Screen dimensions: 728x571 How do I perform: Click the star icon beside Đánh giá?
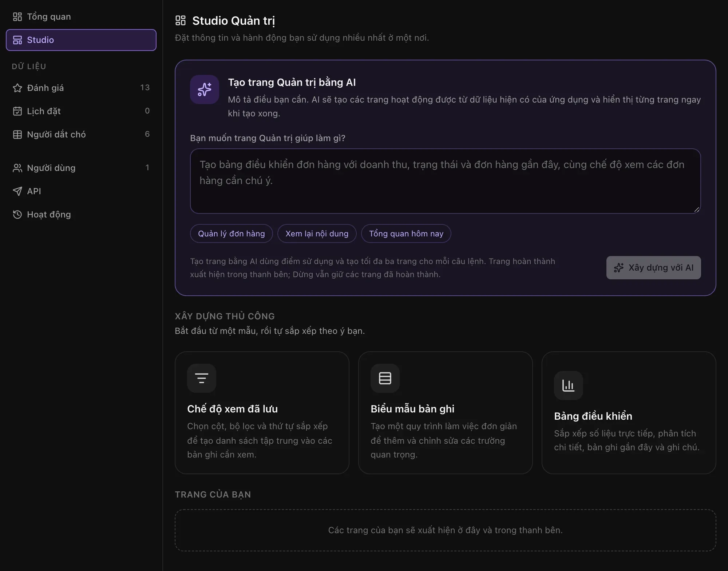click(17, 88)
